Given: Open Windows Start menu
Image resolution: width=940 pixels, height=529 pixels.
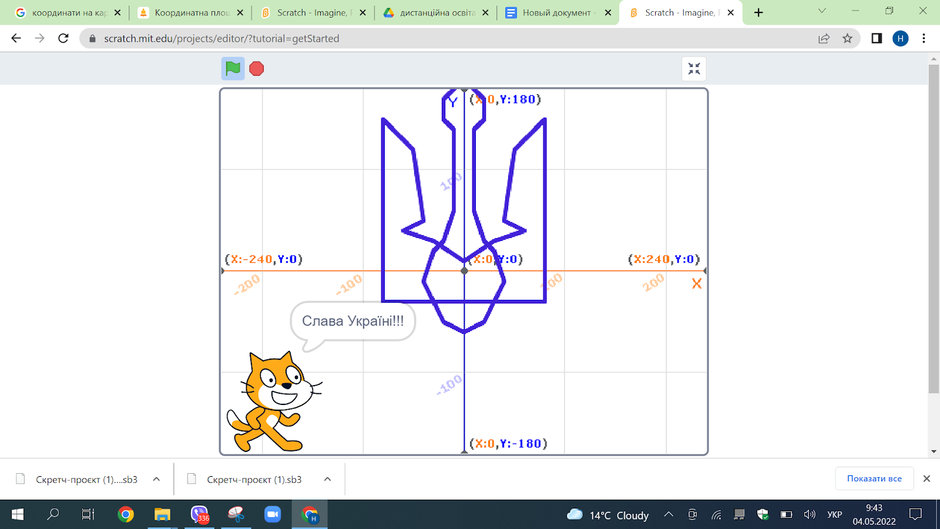Looking at the screenshot, I should [17, 515].
